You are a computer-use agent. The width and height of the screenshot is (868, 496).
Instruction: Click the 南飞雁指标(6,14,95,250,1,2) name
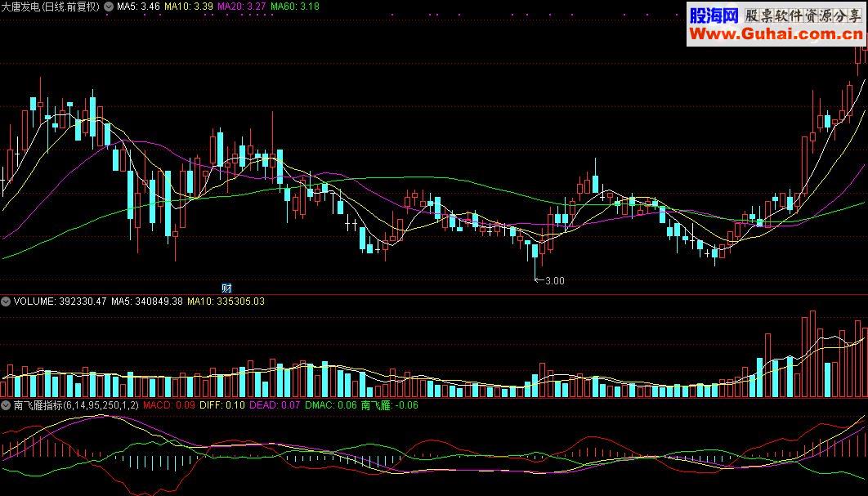[x=76, y=405]
